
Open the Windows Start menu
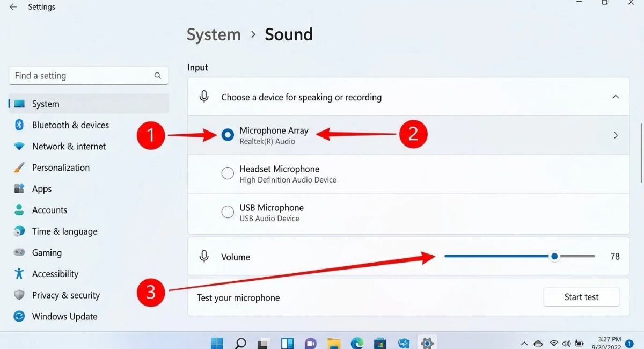pos(217,343)
